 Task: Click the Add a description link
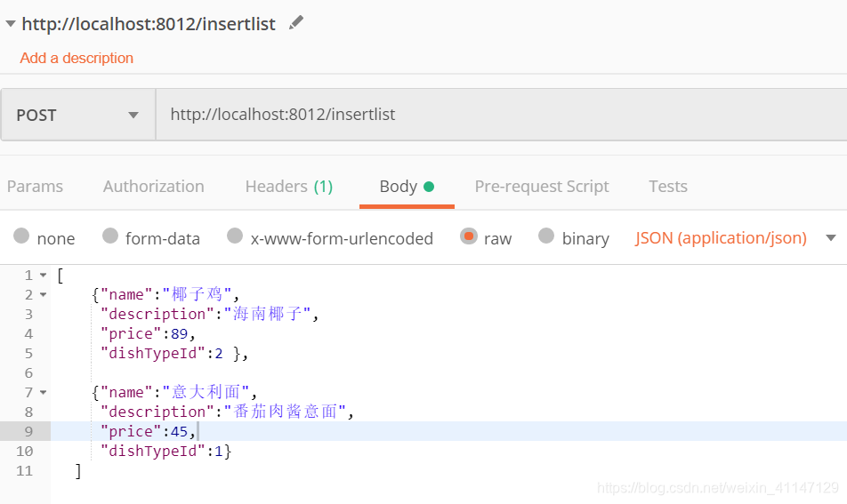pos(77,59)
